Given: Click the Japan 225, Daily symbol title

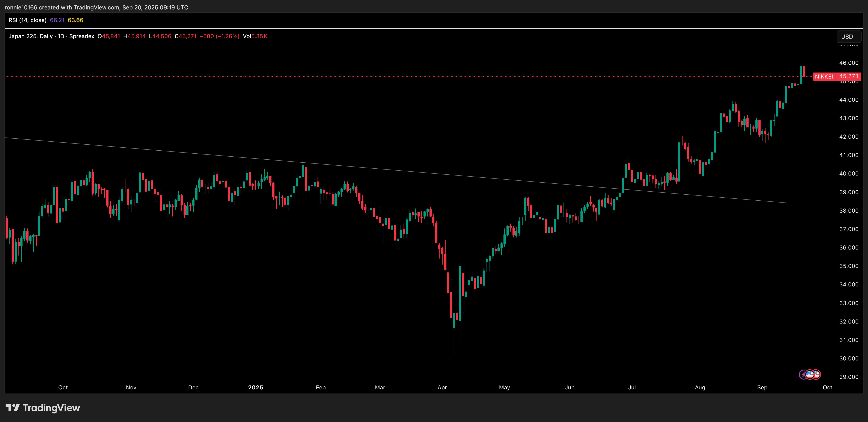Looking at the screenshot, I should click(x=30, y=36).
